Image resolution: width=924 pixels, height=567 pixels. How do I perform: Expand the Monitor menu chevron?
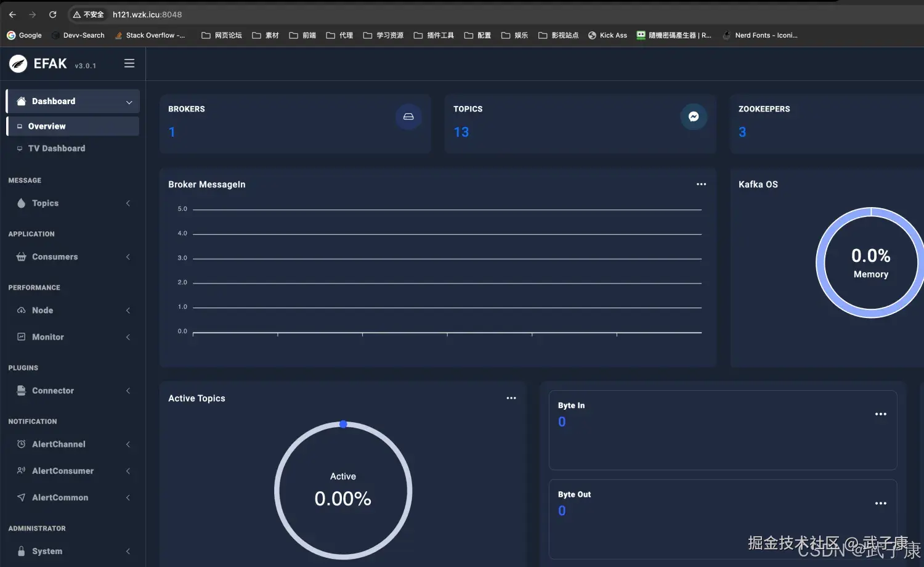click(128, 337)
